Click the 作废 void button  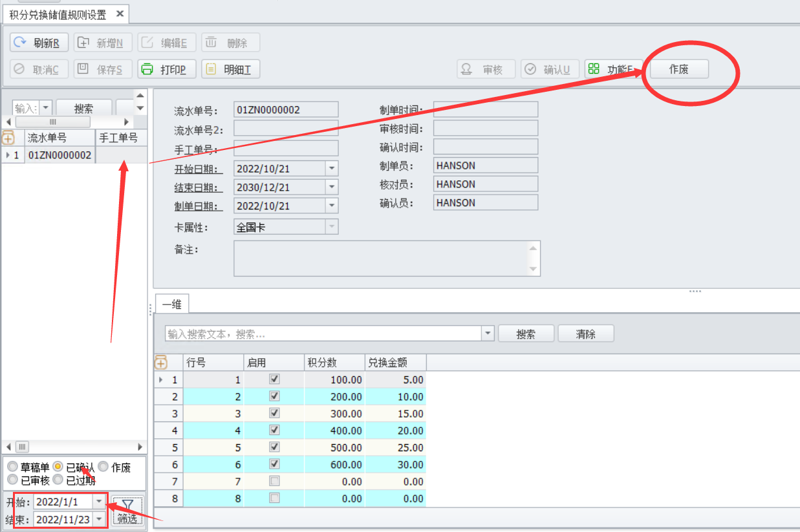click(x=678, y=69)
